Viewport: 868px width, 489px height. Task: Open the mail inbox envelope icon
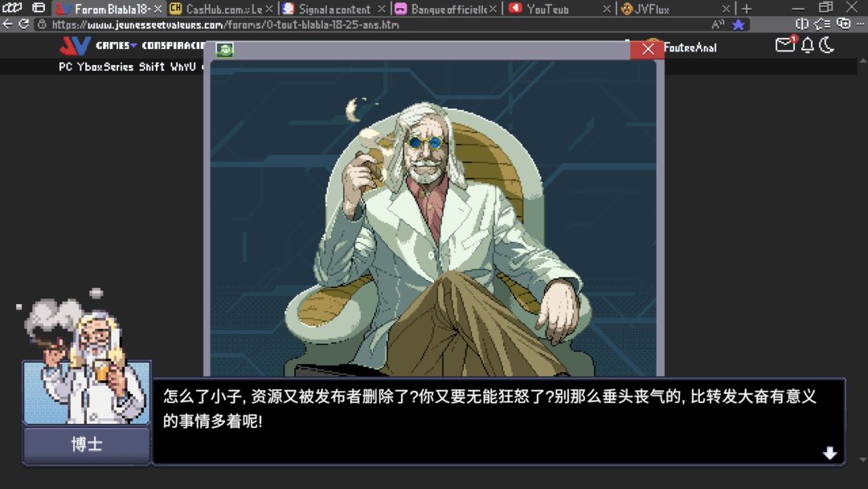tap(785, 44)
